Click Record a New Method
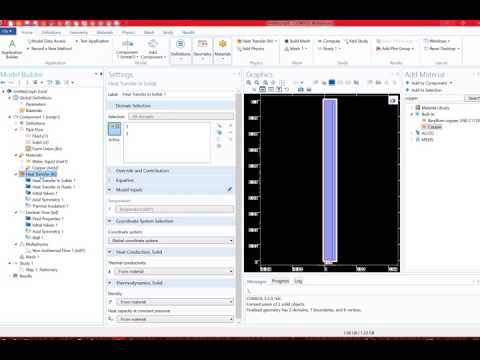Image resolution: width=480 pixels, height=360 pixels. [x=49, y=49]
